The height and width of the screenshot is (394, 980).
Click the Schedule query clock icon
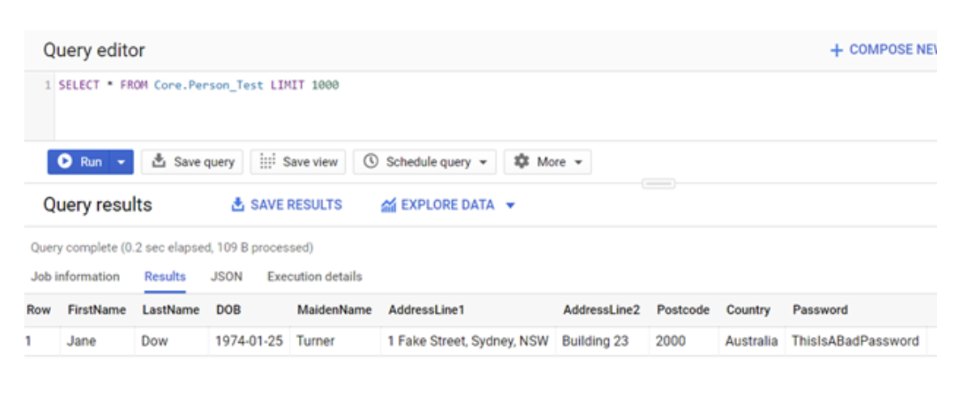pyautogui.click(x=371, y=162)
